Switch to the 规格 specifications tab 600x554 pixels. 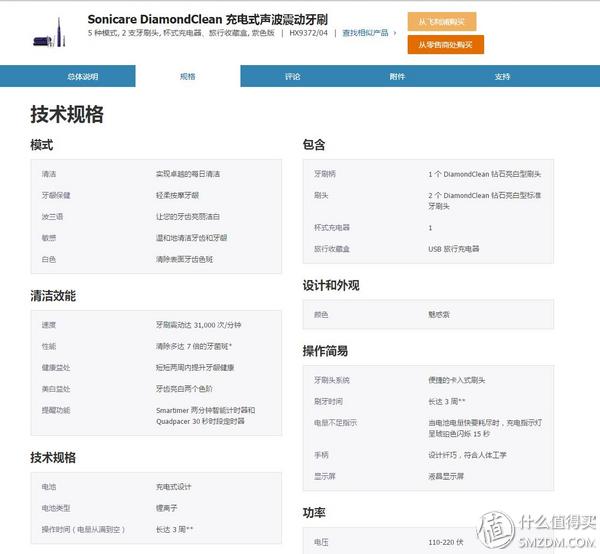click(188, 76)
